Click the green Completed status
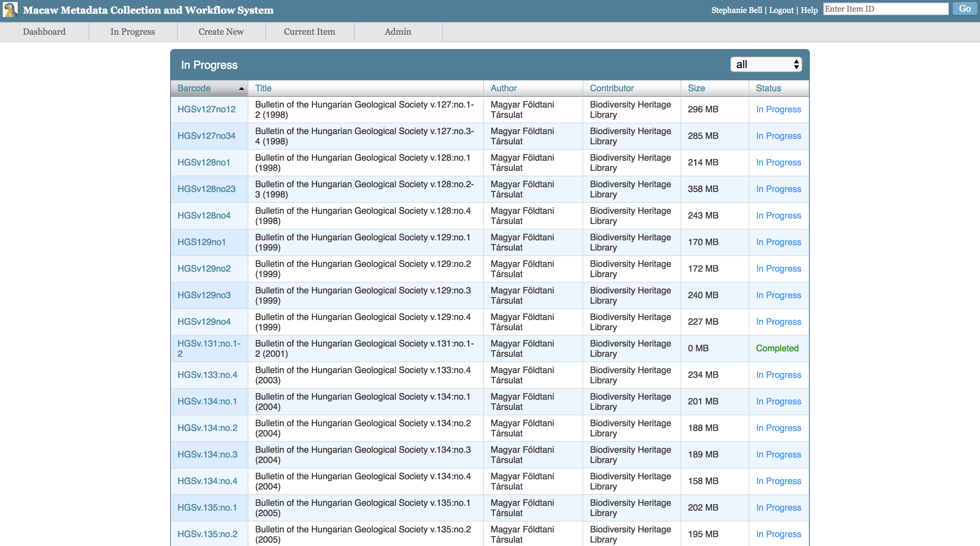980x546 pixels. click(777, 348)
